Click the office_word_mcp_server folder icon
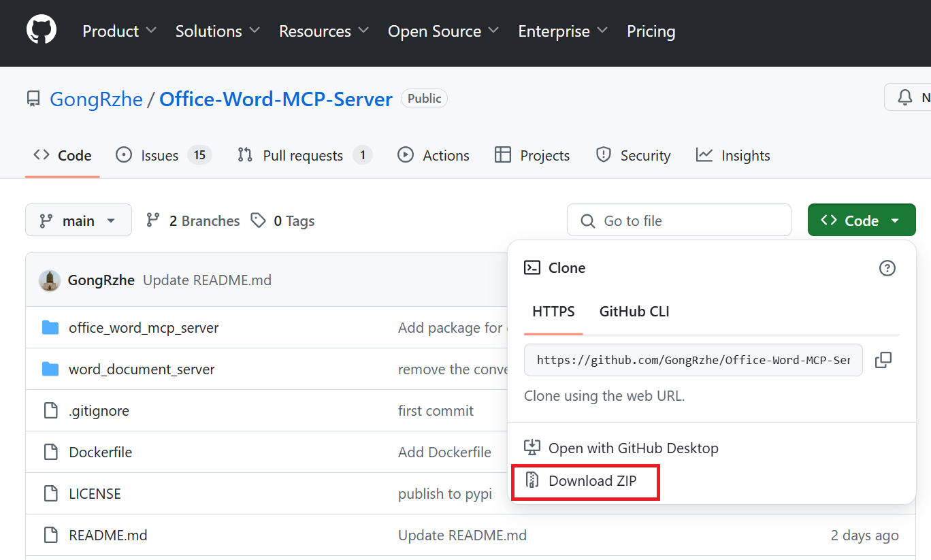This screenshot has width=931, height=560. coord(50,328)
